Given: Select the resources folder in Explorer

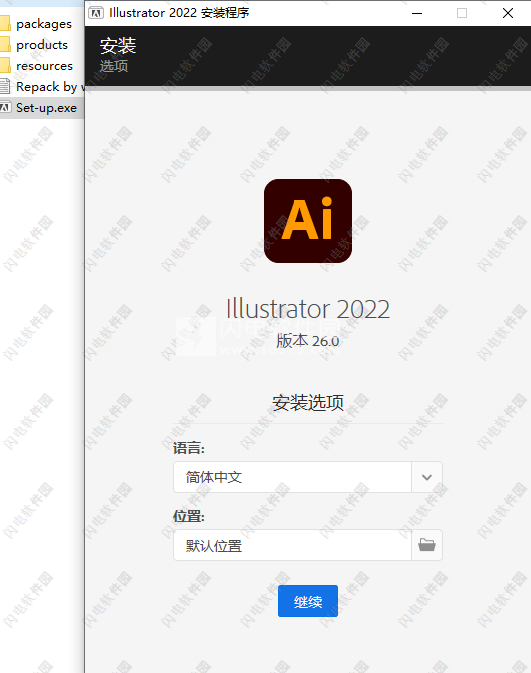Looking at the screenshot, I should point(42,66).
